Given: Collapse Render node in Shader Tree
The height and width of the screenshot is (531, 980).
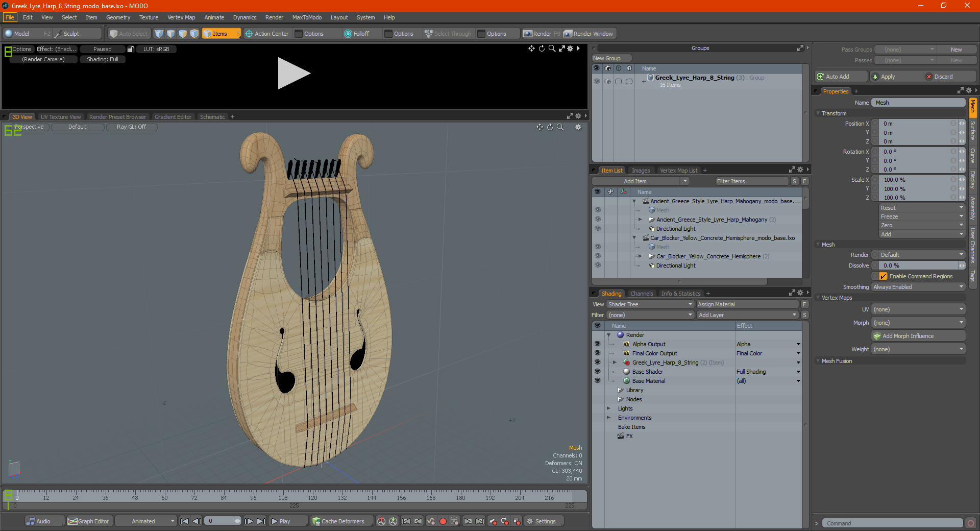Looking at the screenshot, I should 608,335.
